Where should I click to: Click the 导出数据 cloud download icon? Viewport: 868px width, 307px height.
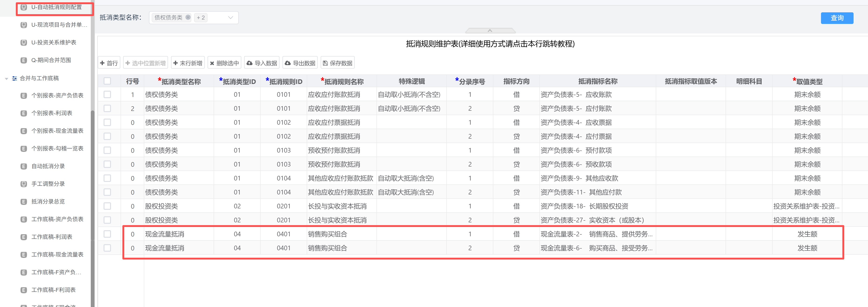pyautogui.click(x=287, y=63)
